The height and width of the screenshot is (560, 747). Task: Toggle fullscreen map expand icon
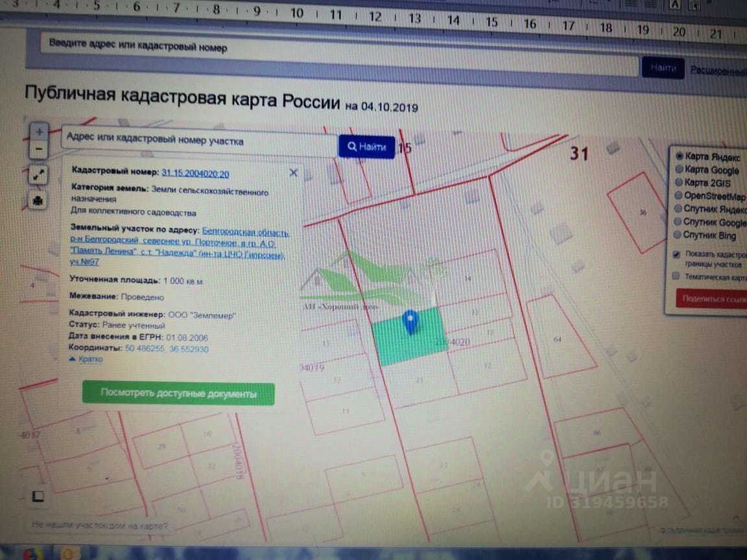39,175
